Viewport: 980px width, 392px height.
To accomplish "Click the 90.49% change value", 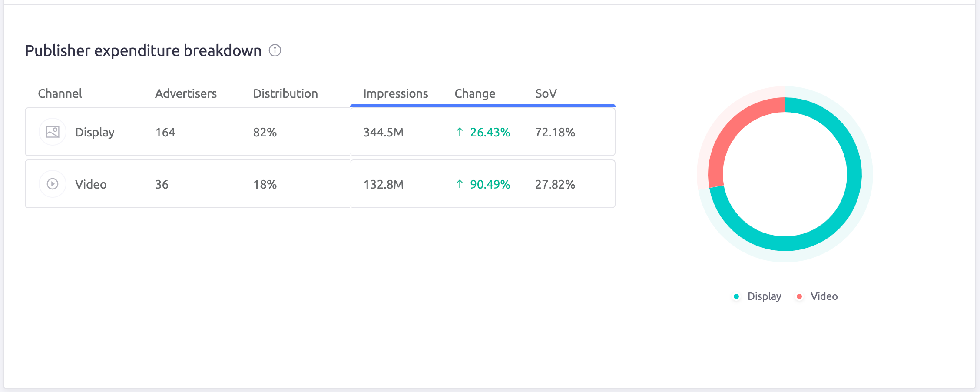I will [490, 184].
